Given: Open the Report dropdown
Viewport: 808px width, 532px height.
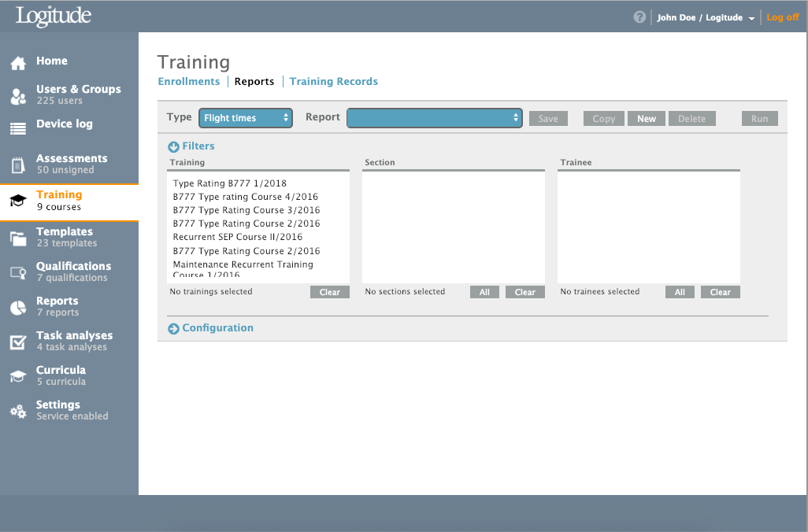Looking at the screenshot, I should point(435,118).
